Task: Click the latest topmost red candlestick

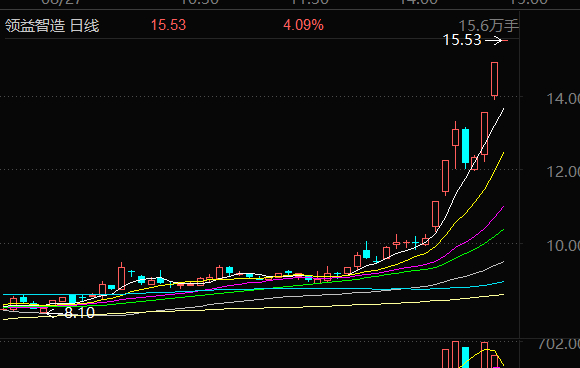Action: click(x=495, y=80)
